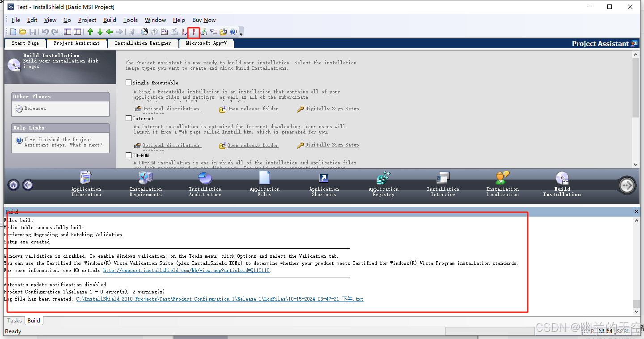Close the Build output panel
The width and height of the screenshot is (644, 339).
[636, 212]
